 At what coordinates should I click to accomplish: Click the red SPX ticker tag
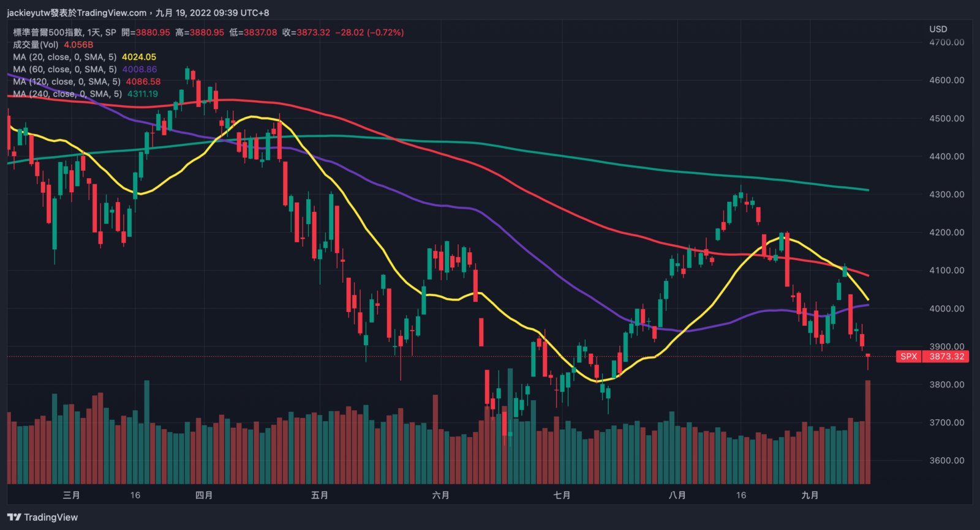[x=909, y=356]
